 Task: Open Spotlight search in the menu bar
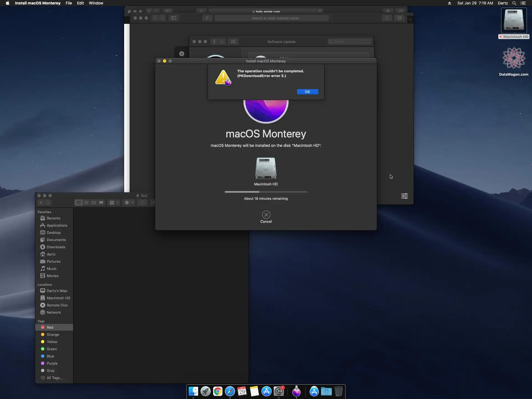pyautogui.click(x=514, y=3)
